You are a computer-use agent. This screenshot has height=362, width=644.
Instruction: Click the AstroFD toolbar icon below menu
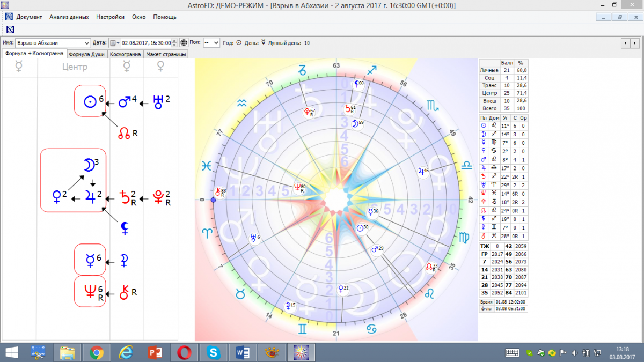(x=10, y=29)
